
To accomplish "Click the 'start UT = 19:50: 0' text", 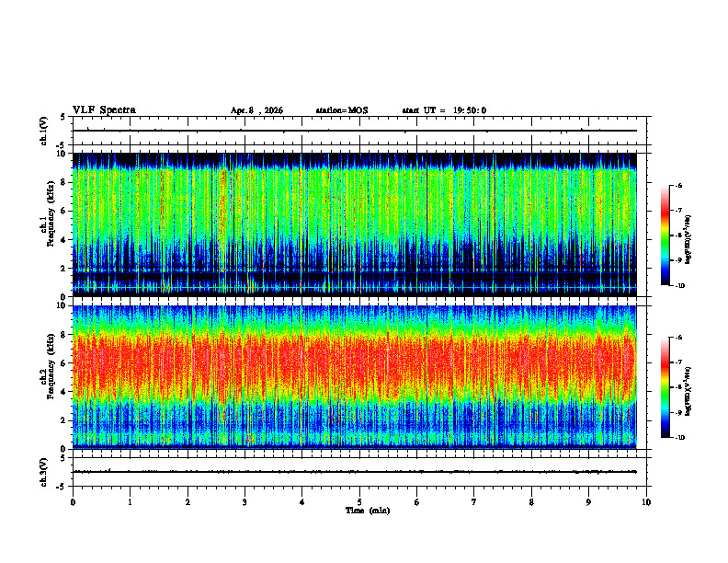I will (444, 110).
